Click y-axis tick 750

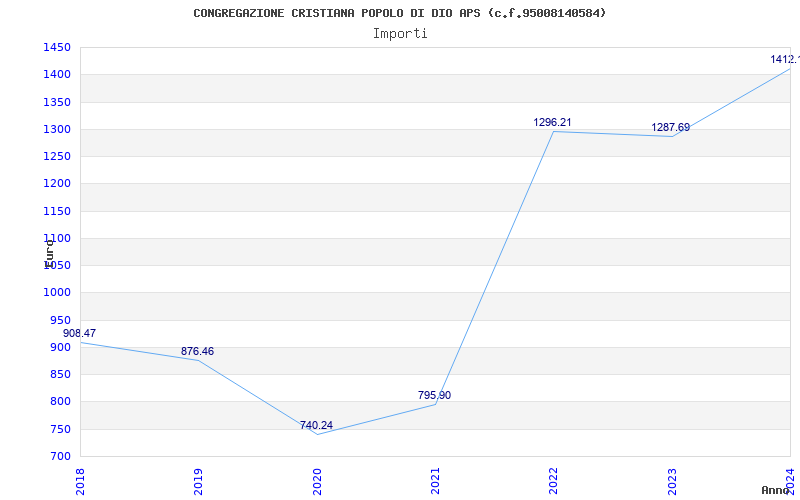pyautogui.click(x=60, y=429)
